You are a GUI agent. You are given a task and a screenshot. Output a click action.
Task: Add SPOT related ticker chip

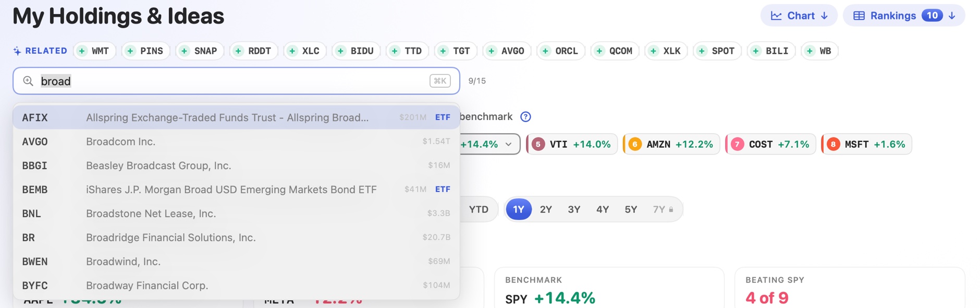[717, 51]
